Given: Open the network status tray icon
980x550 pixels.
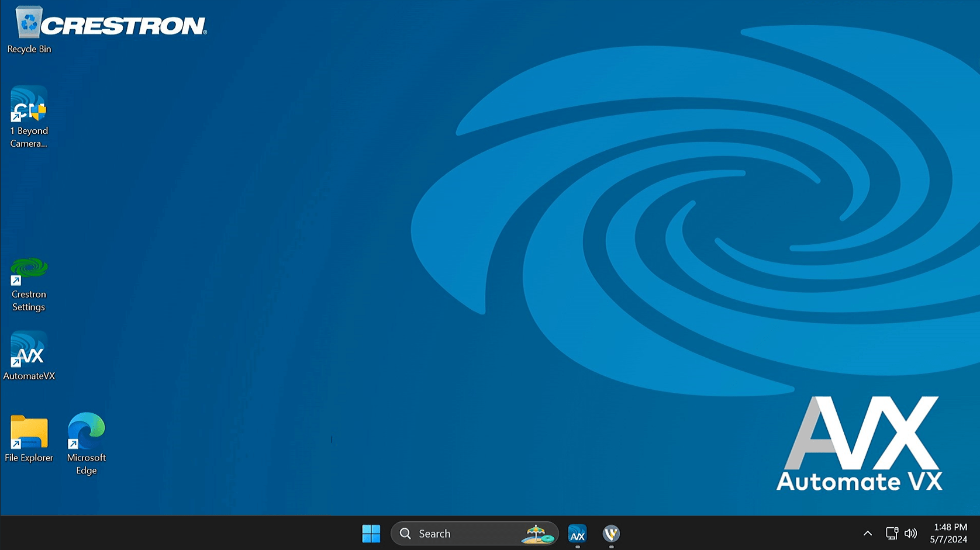Looking at the screenshot, I should (x=892, y=534).
